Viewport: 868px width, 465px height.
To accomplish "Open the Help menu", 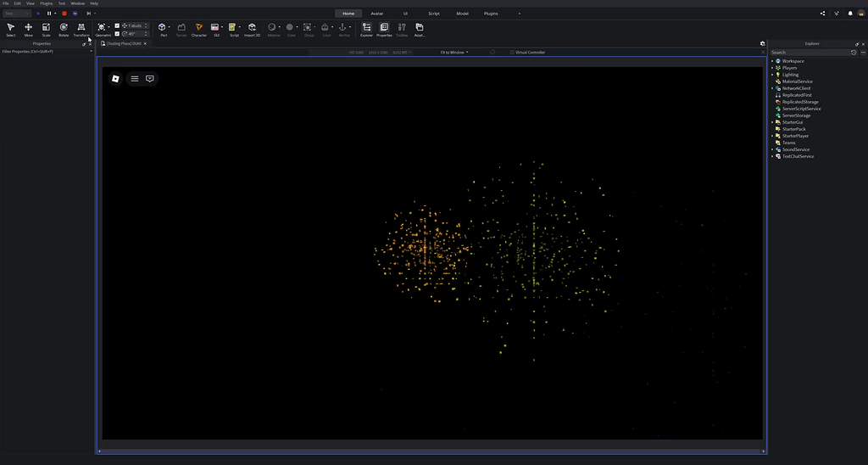I will (94, 3).
